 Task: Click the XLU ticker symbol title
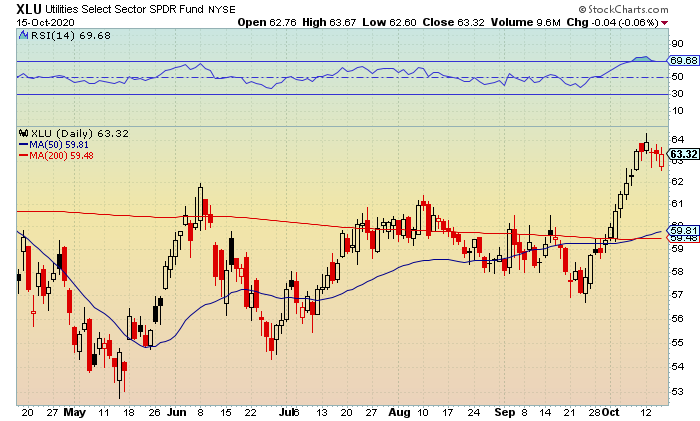tap(29, 9)
